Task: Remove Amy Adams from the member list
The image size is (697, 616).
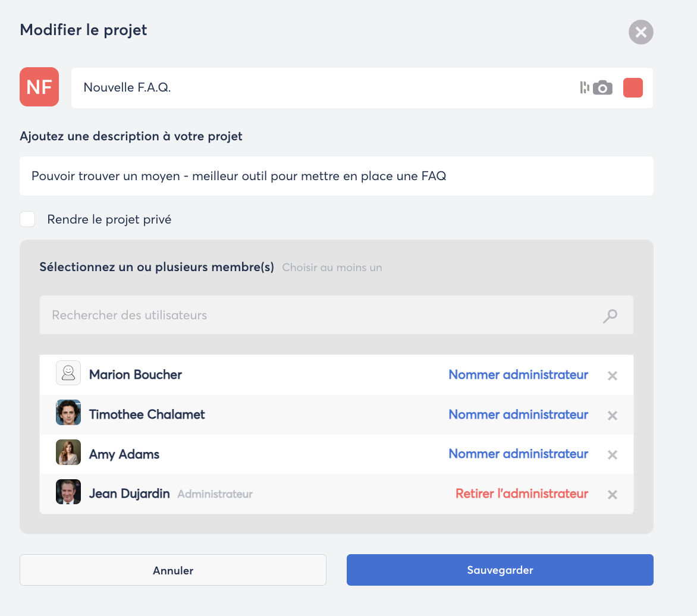Action: [613, 455]
